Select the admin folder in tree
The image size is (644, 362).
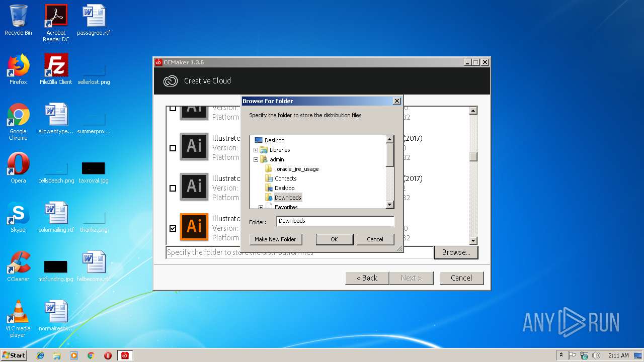[x=277, y=159]
